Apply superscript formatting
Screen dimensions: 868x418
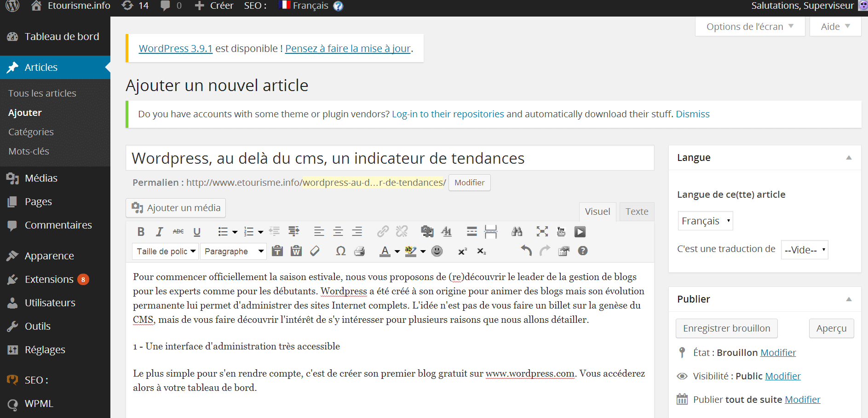click(x=462, y=251)
